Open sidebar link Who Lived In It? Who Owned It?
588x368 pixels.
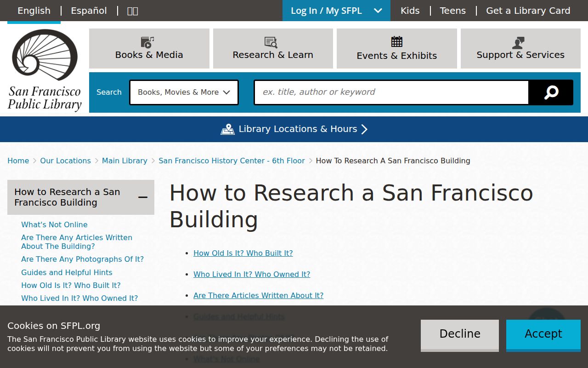tap(79, 298)
